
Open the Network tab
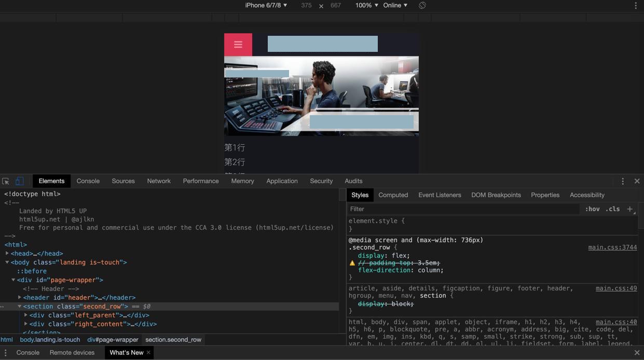pos(159,181)
